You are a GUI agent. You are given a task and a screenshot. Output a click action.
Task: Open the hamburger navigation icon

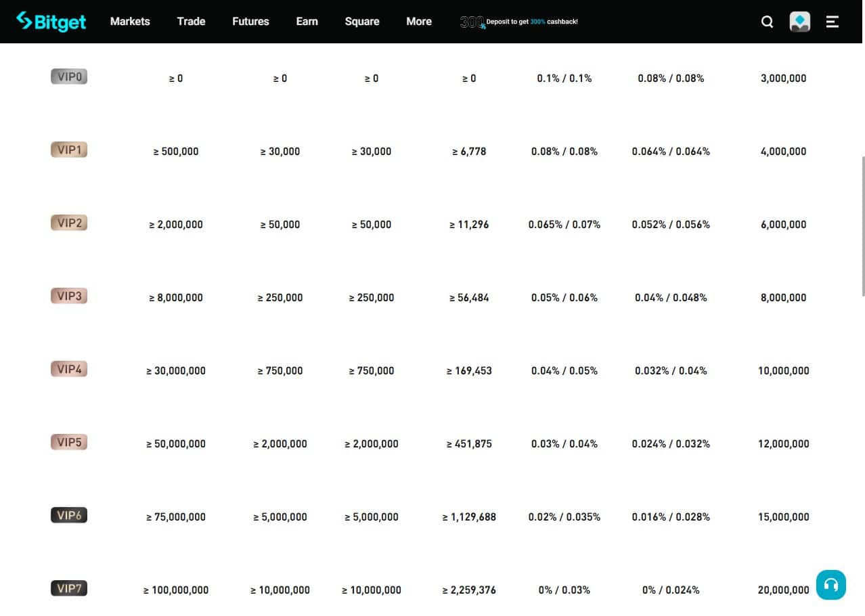832,21
